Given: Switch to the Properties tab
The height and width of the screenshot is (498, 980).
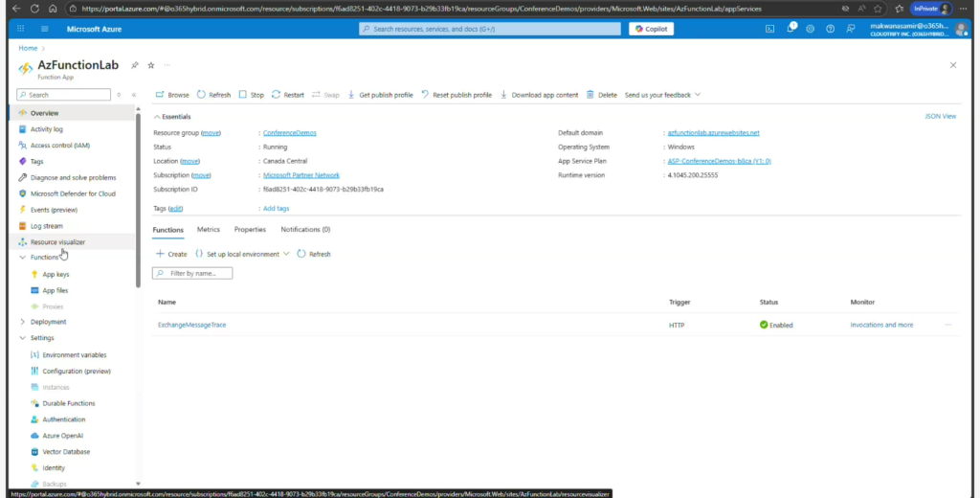Looking at the screenshot, I should pyautogui.click(x=250, y=230).
